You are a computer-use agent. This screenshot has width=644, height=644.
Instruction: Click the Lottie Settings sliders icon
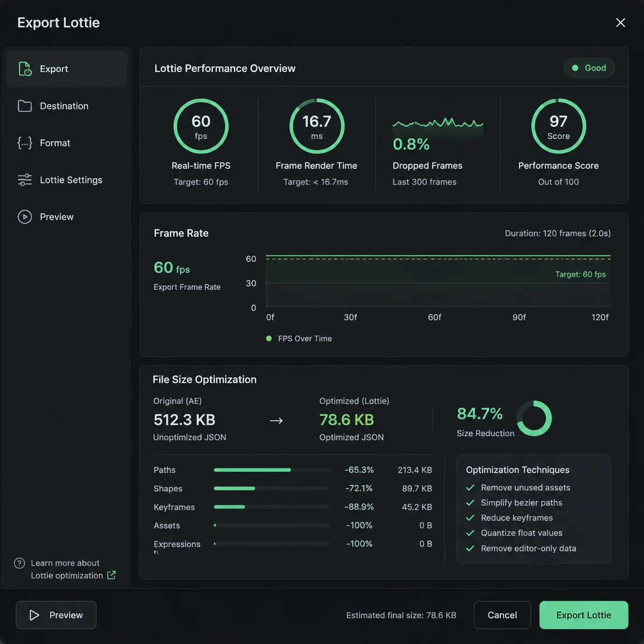(25, 180)
